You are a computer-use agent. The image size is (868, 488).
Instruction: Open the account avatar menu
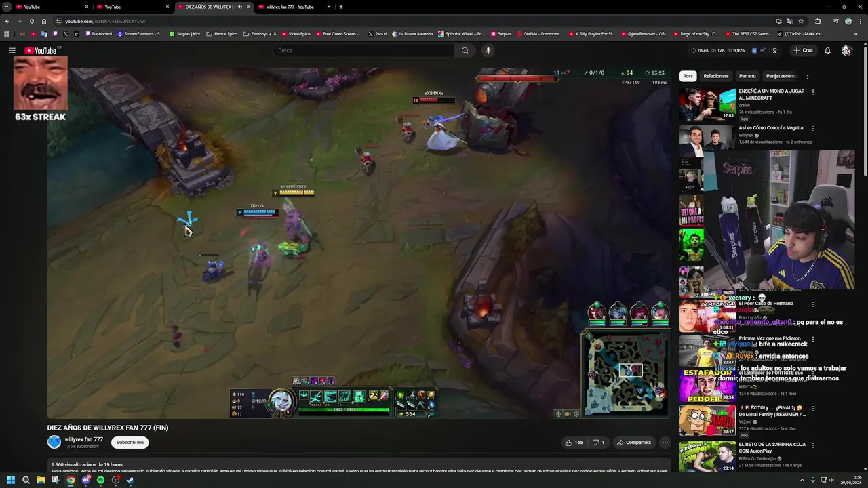point(846,50)
